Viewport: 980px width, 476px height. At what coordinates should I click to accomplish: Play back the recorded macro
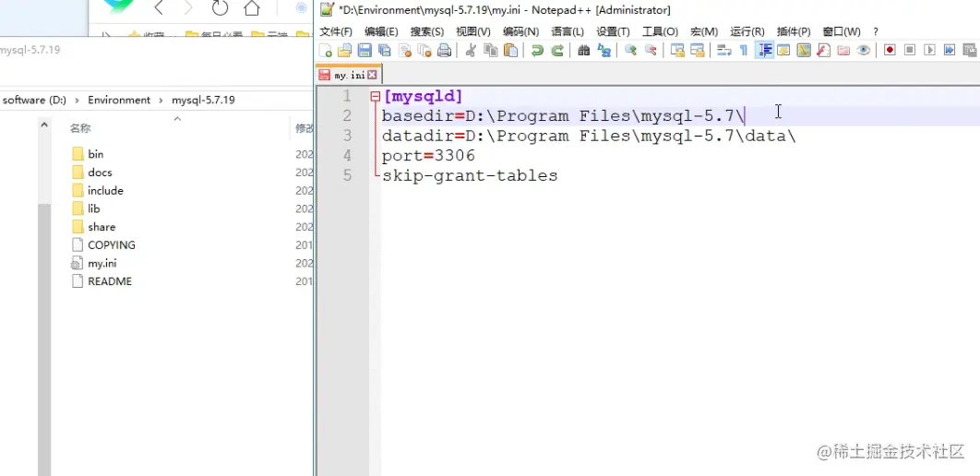pos(930,51)
